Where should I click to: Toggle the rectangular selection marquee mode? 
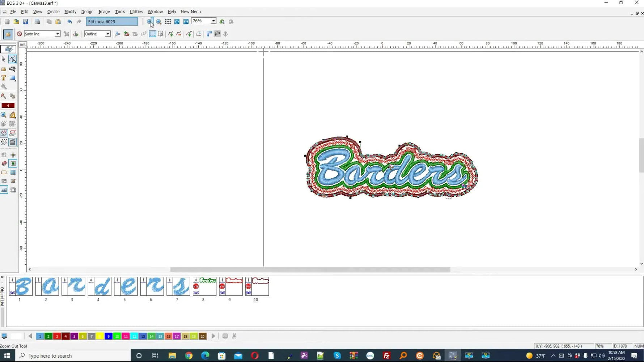tap(152, 34)
